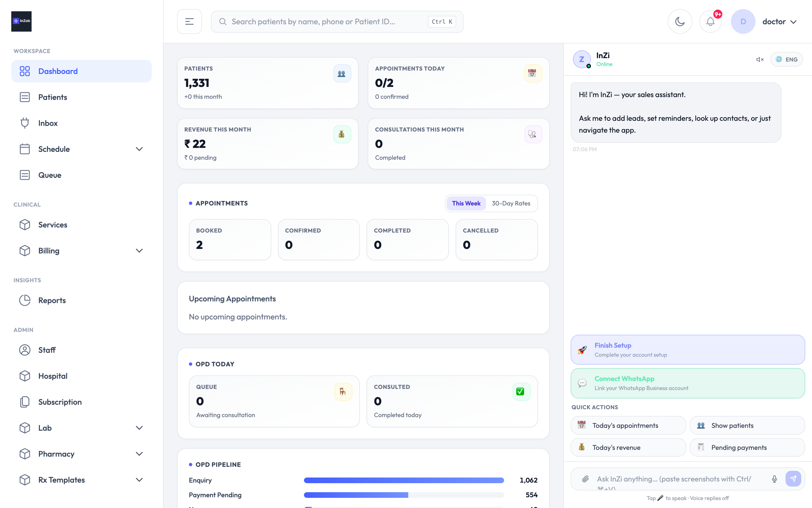The height and width of the screenshot is (508, 812).
Task: Click Connect WhatsApp banner
Action: [x=687, y=383]
